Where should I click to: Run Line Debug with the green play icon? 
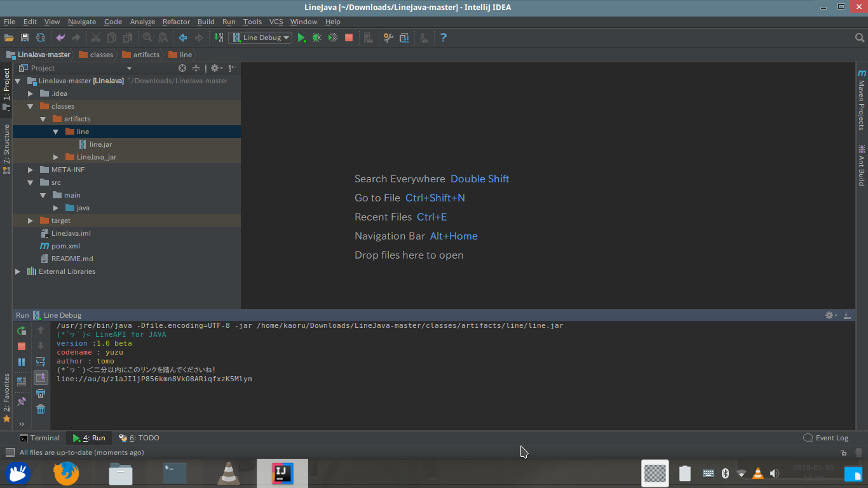[x=302, y=38]
